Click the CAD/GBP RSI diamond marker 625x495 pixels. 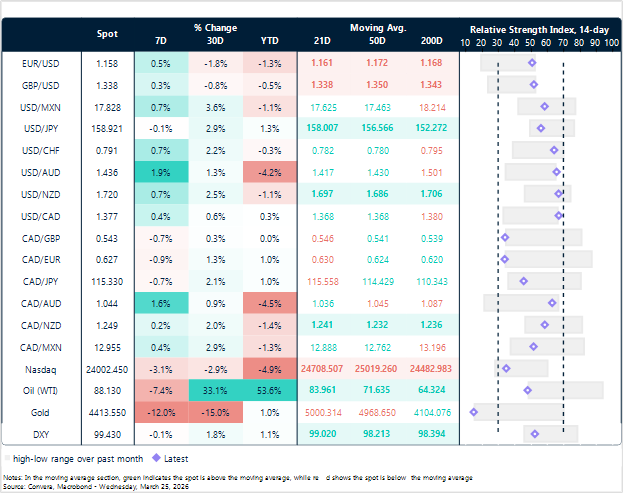click(x=506, y=239)
